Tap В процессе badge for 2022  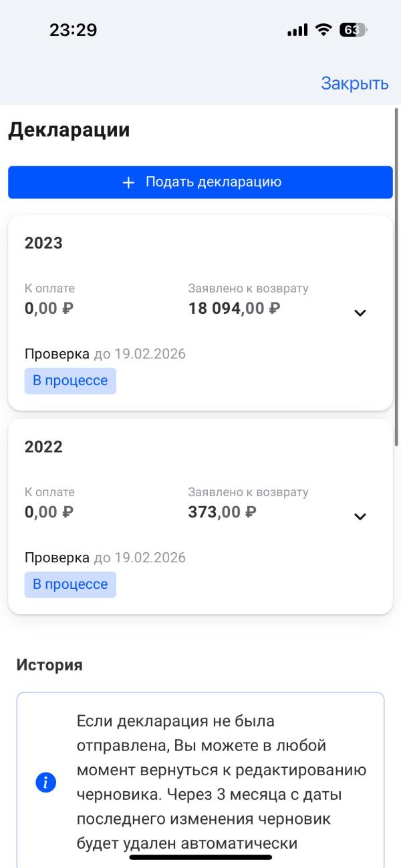(x=70, y=584)
